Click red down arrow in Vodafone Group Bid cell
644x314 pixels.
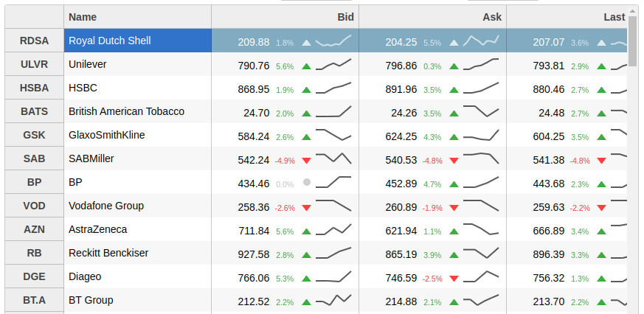pos(307,208)
